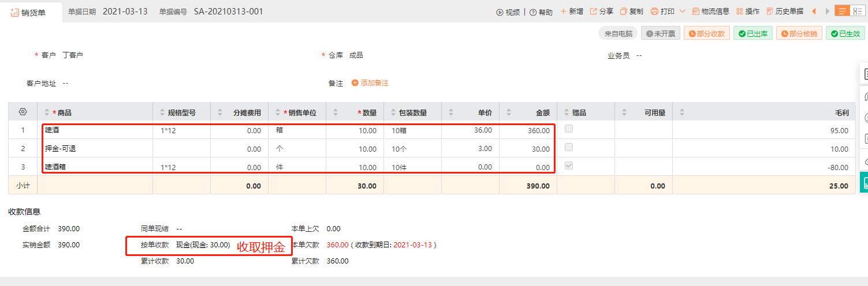Sort by 赠品 column arrows

pyautogui.click(x=566, y=112)
